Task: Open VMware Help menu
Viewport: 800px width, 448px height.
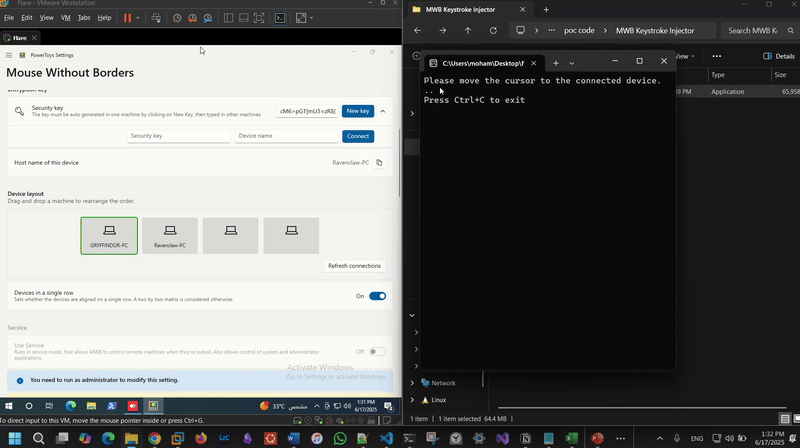Action: tap(104, 17)
